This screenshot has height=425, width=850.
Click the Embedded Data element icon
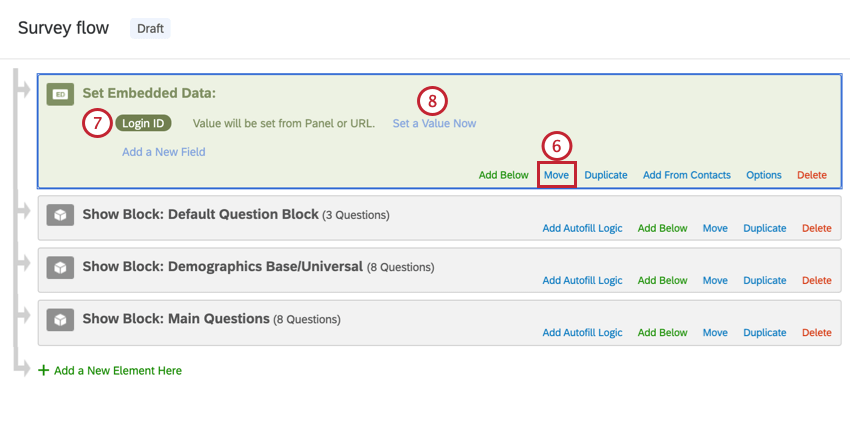60,94
